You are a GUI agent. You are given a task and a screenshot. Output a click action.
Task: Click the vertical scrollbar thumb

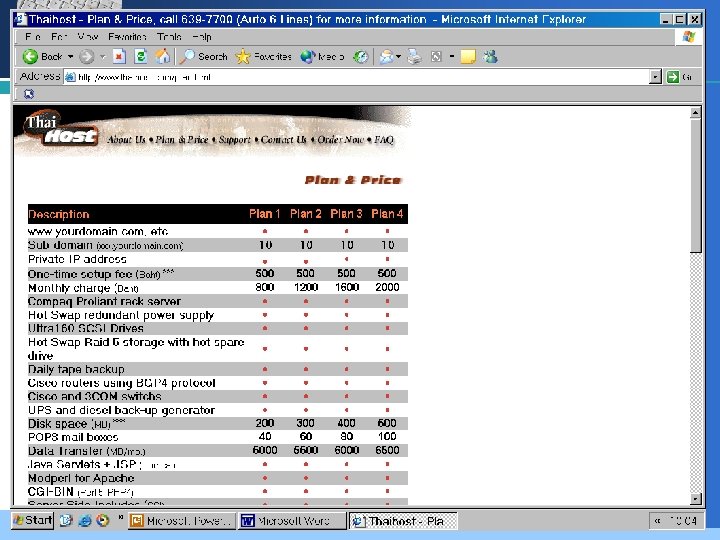pos(696,185)
